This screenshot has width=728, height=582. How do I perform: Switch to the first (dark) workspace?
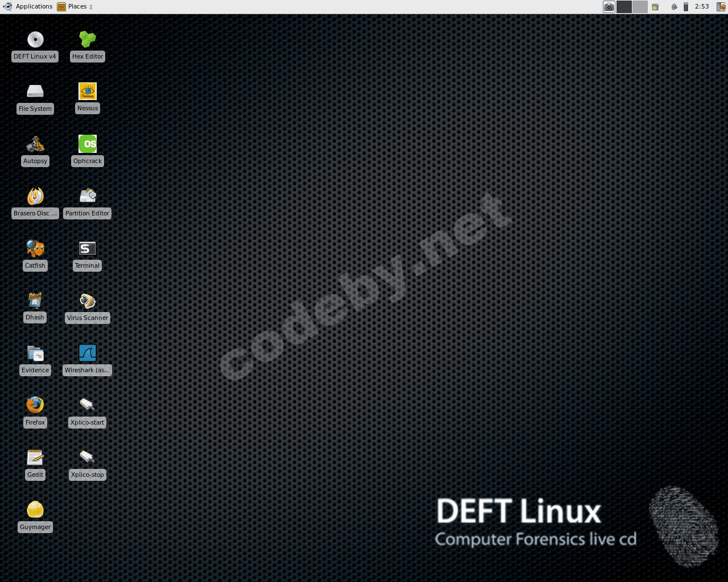click(x=624, y=7)
